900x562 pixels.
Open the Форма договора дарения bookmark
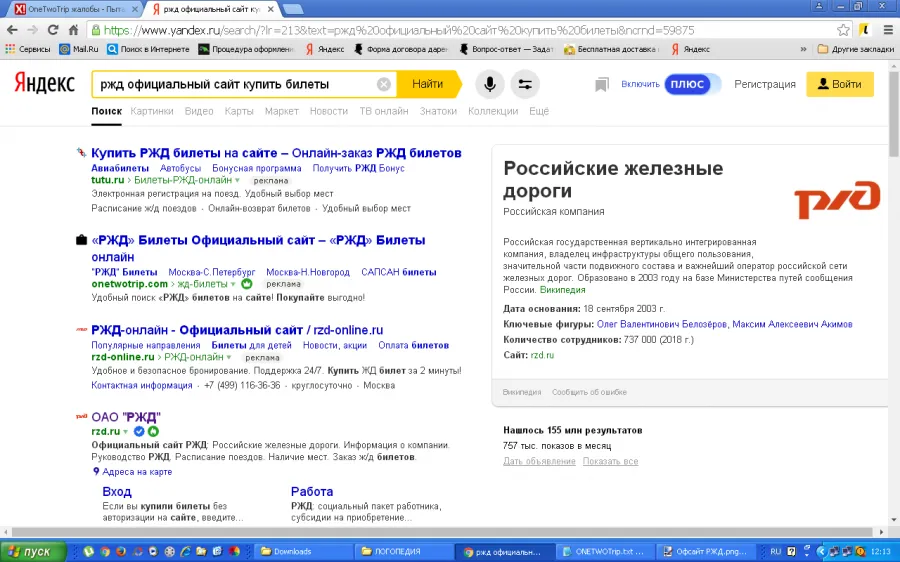pos(401,49)
